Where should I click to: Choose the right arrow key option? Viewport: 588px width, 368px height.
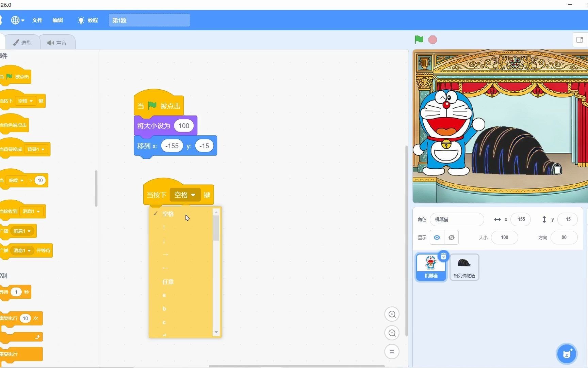181,255
